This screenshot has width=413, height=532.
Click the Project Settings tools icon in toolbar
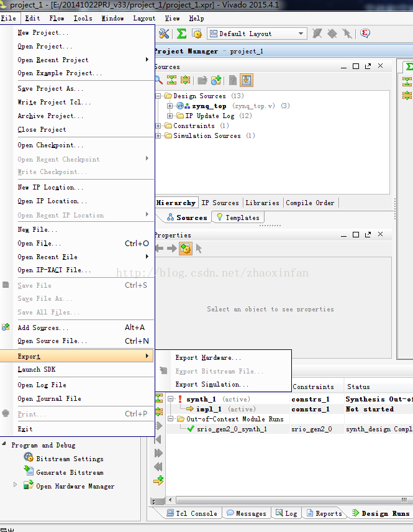click(x=164, y=34)
